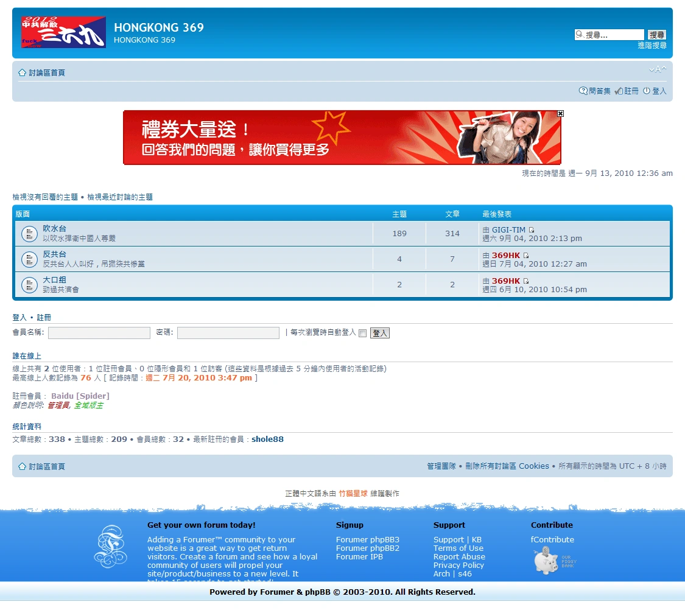View latest post icon beside GIGI-TIM
The image size is (685, 616).
[531, 230]
